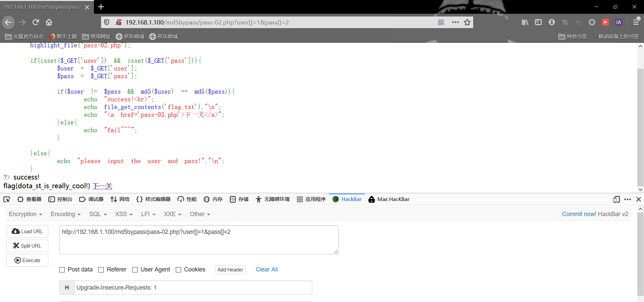Expand the Encoding dropdown
Screen dimensions: 644x302
(x=66, y=214)
